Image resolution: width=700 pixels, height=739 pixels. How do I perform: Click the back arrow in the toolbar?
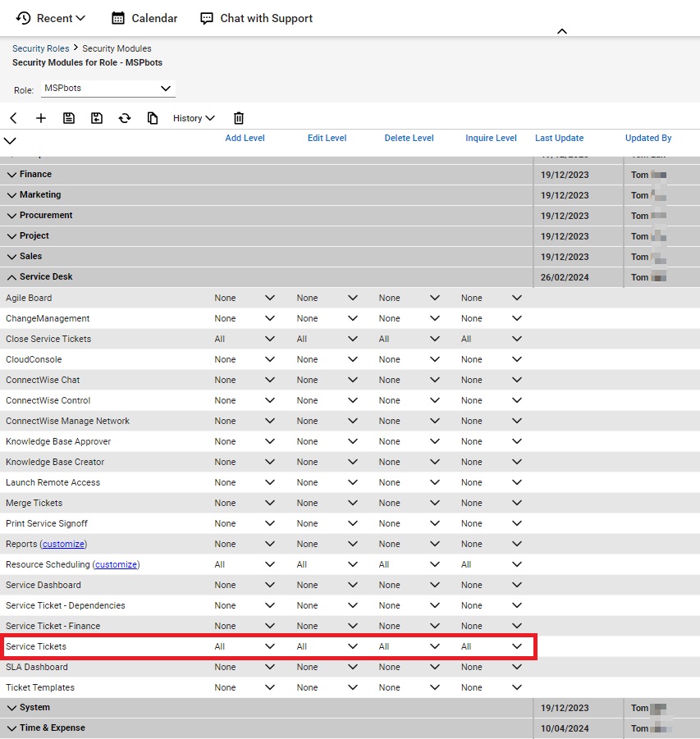(x=14, y=118)
